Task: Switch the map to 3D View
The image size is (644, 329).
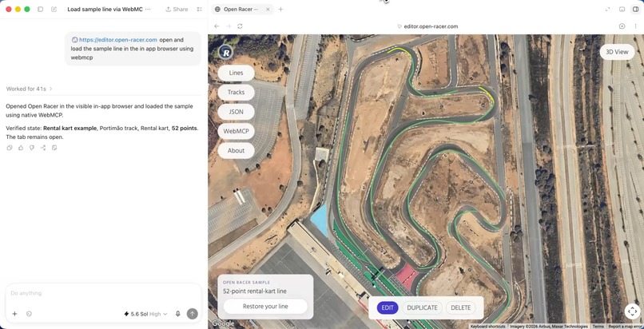Action: (x=617, y=52)
